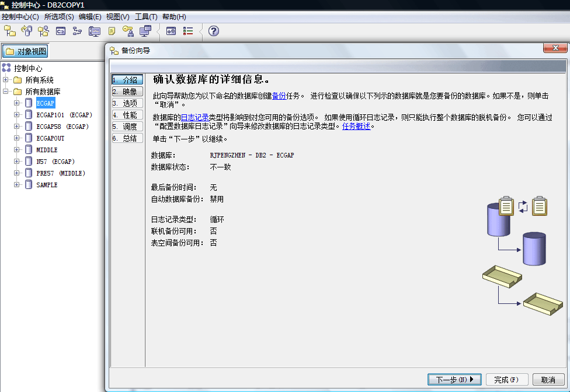Expand the PRE57 (MIDDLE) node
This screenshot has width=570, height=392.
16,173
